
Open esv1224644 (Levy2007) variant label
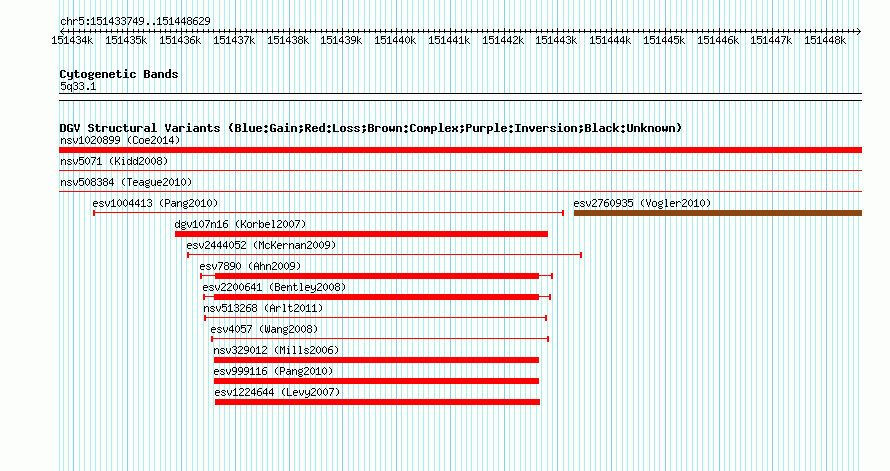(277, 392)
